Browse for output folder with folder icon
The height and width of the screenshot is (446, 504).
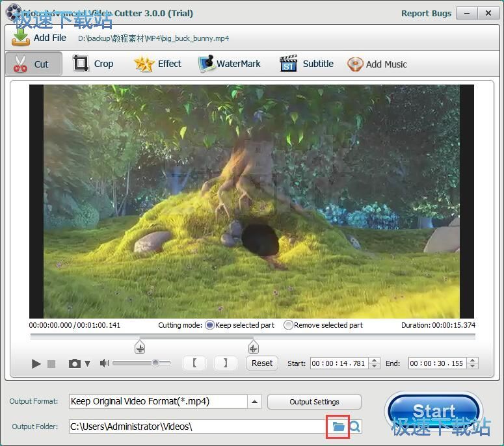pyautogui.click(x=338, y=426)
